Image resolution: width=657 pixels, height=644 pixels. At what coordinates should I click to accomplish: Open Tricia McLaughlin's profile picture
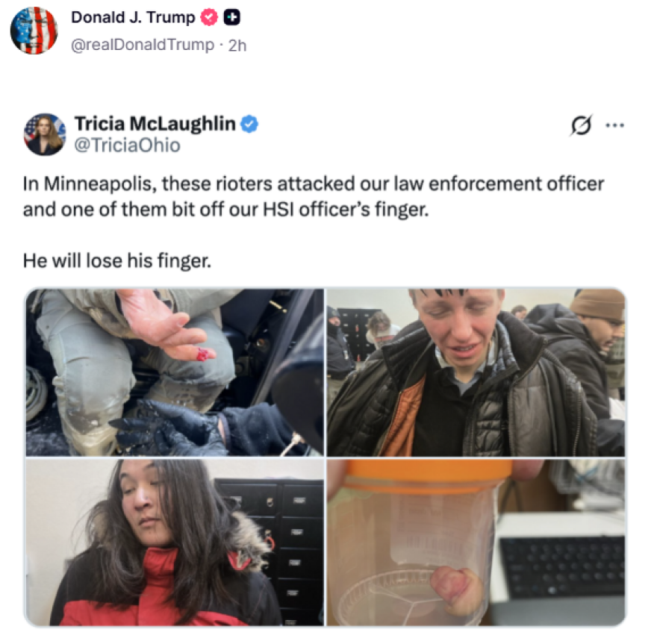point(45,134)
